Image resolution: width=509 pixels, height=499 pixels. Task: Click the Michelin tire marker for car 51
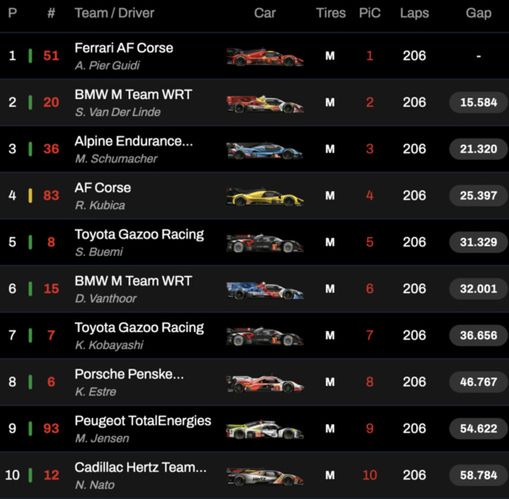tap(330, 56)
